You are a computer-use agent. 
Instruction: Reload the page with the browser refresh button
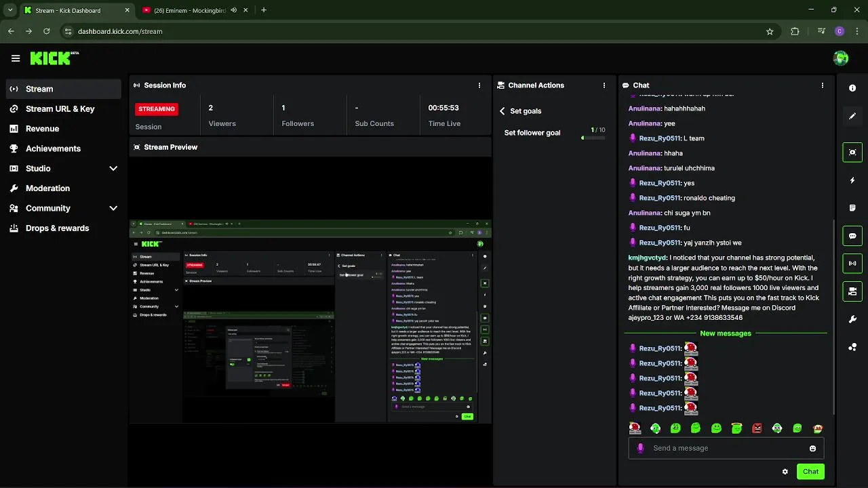click(x=46, y=31)
